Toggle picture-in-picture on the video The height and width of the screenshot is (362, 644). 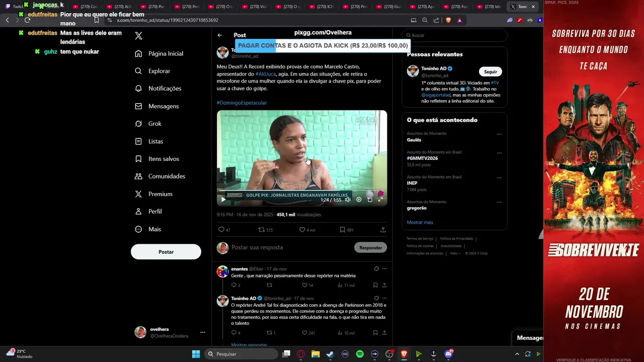(x=370, y=200)
